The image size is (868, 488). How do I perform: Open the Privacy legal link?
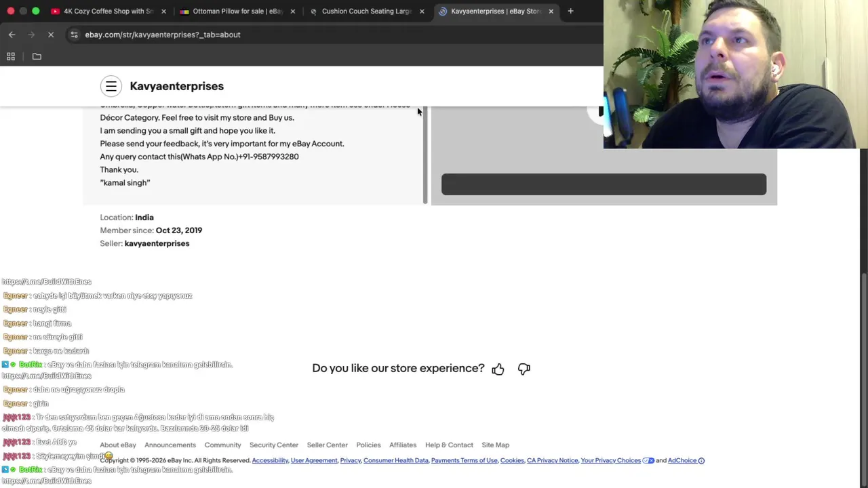coord(350,461)
